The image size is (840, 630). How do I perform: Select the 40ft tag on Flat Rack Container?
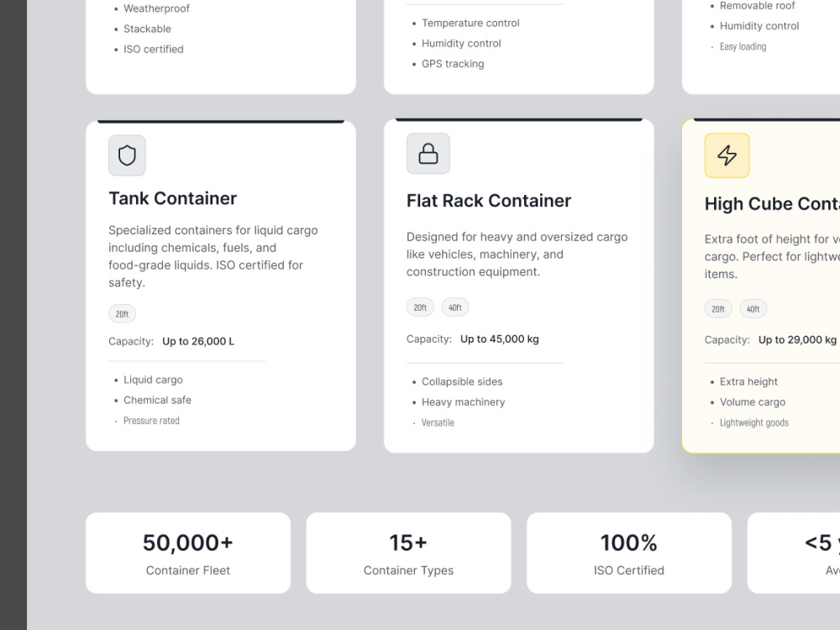(454, 307)
